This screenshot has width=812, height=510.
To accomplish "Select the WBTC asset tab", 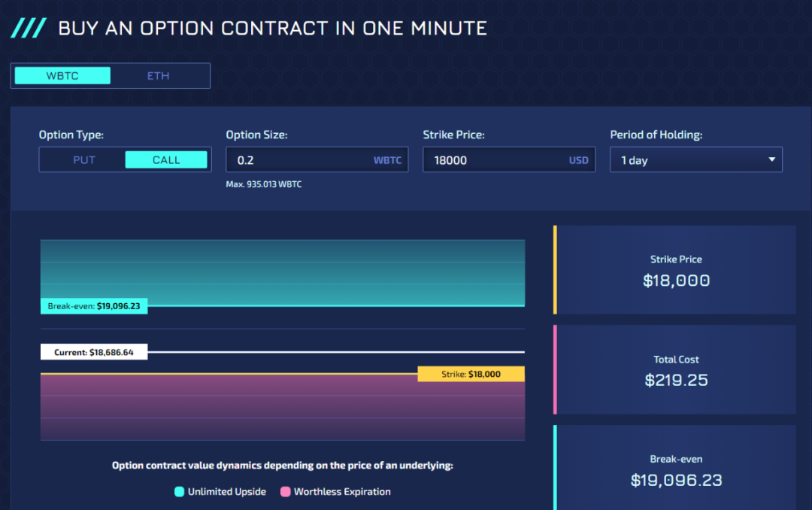I will [x=62, y=76].
